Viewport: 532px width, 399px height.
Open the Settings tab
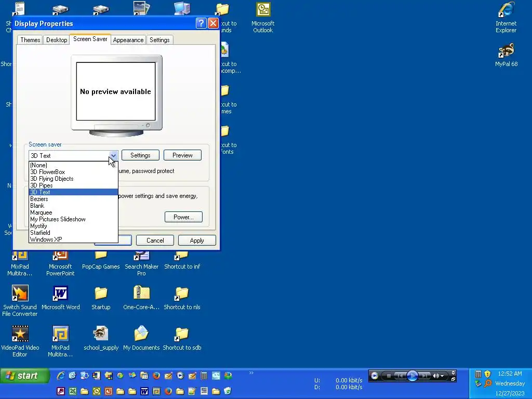coord(159,39)
